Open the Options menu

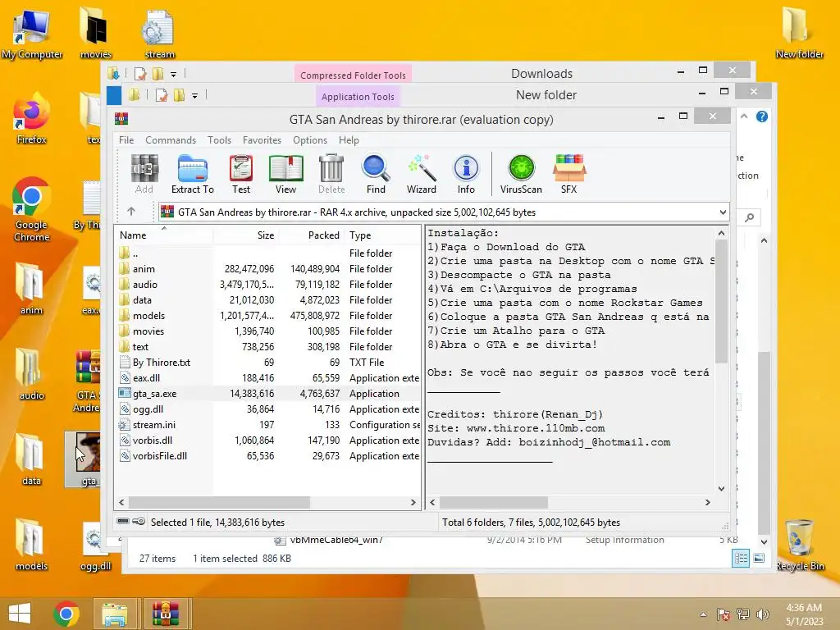309,139
